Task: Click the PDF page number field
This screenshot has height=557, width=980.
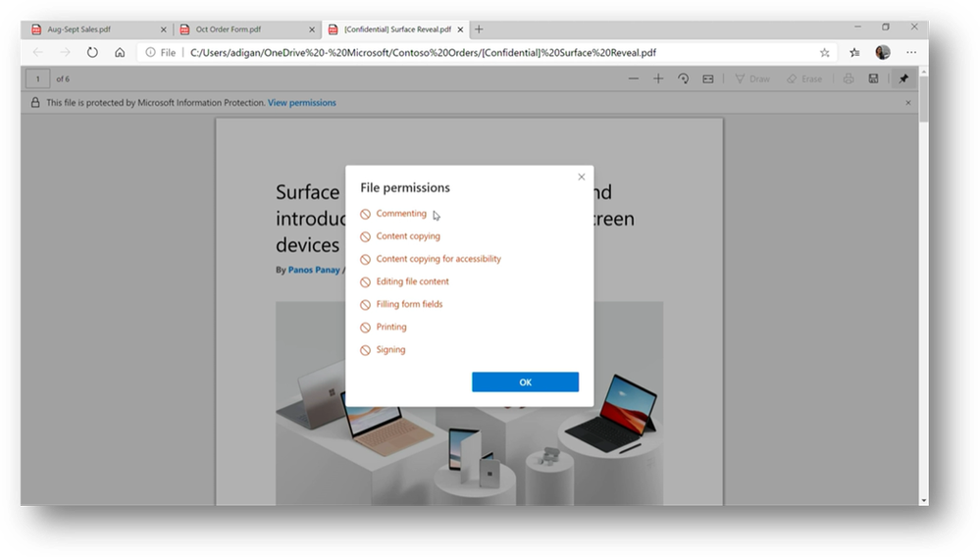Action: (x=37, y=78)
